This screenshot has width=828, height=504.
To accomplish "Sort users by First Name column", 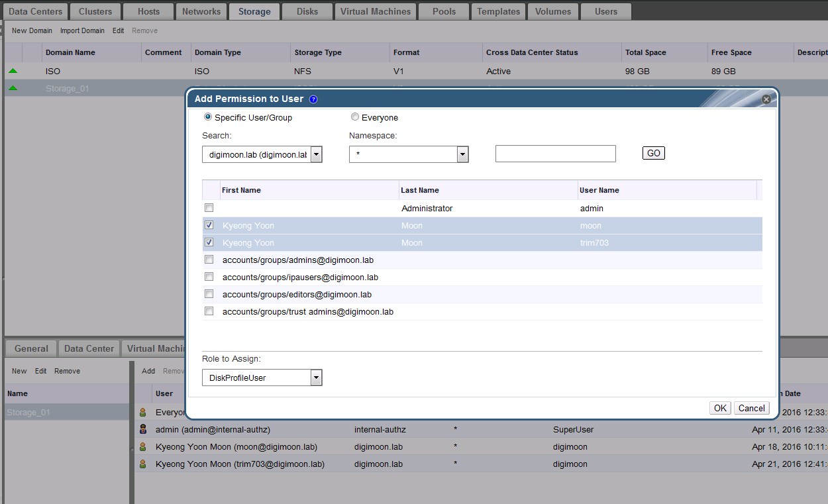I will pyautogui.click(x=309, y=190).
